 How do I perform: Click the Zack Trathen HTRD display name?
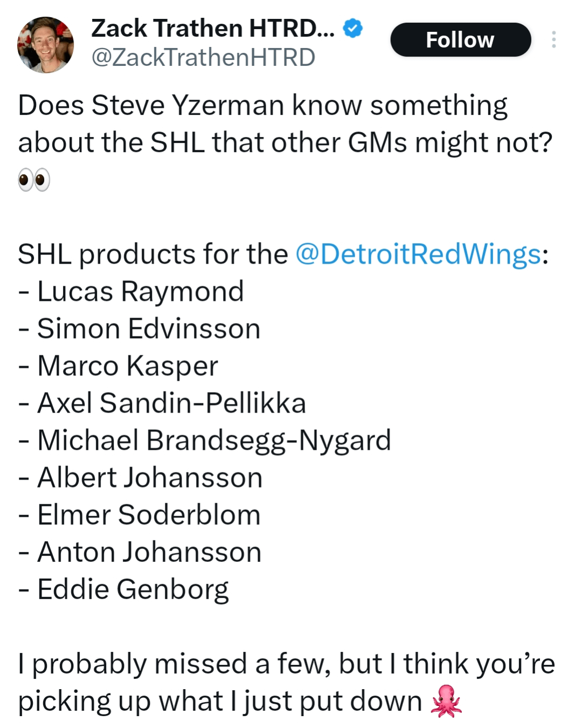[213, 28]
